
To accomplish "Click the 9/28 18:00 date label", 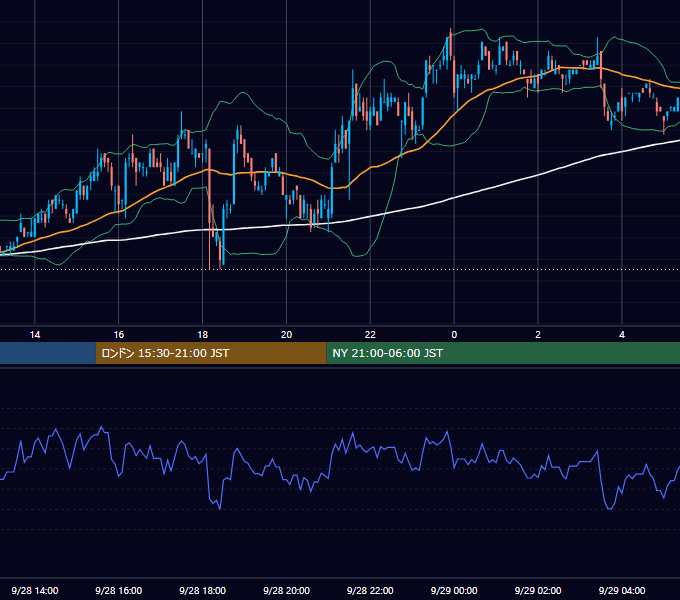I will click(x=203, y=590).
